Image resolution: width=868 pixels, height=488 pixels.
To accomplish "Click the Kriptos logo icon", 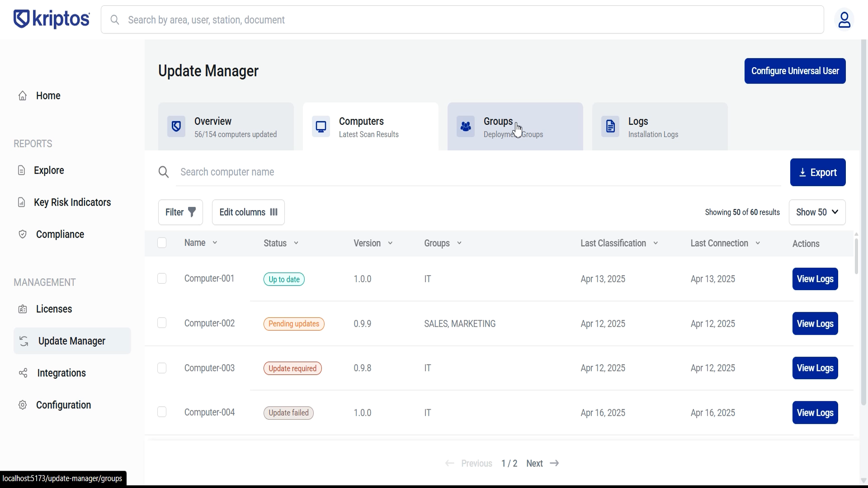I will [21, 19].
